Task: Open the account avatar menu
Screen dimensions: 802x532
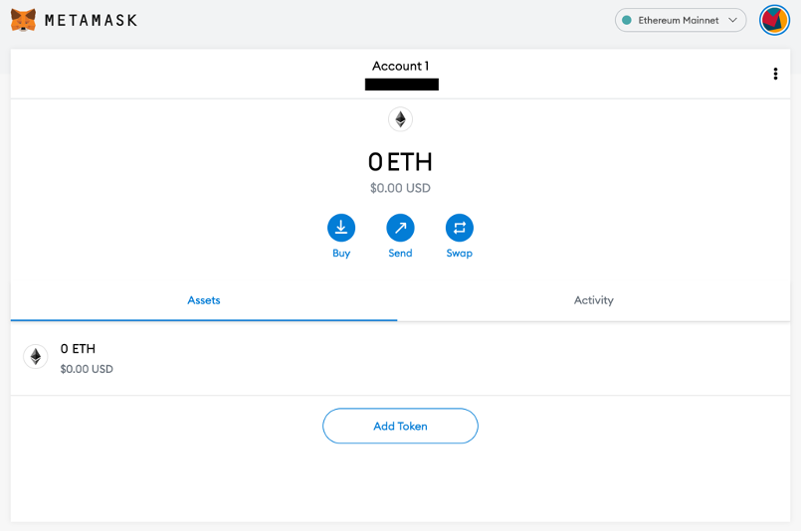Action: pyautogui.click(x=774, y=21)
